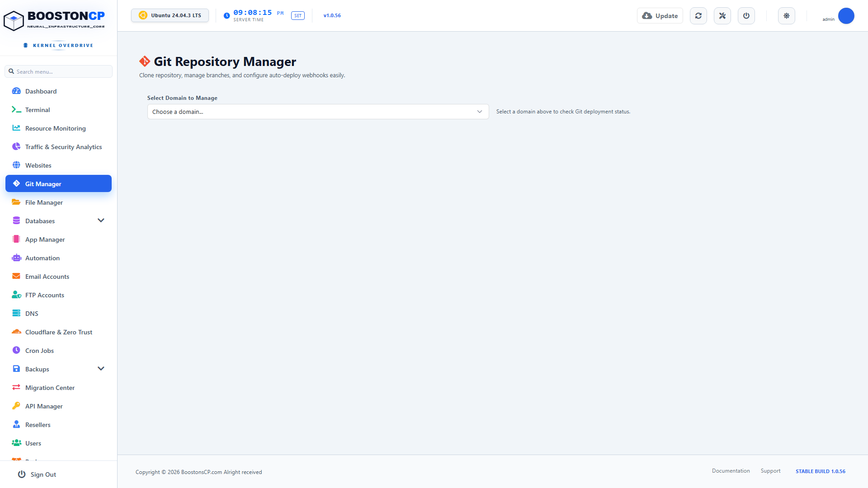Click the v1.0.56 version text
The image size is (868, 488).
click(x=332, y=15)
